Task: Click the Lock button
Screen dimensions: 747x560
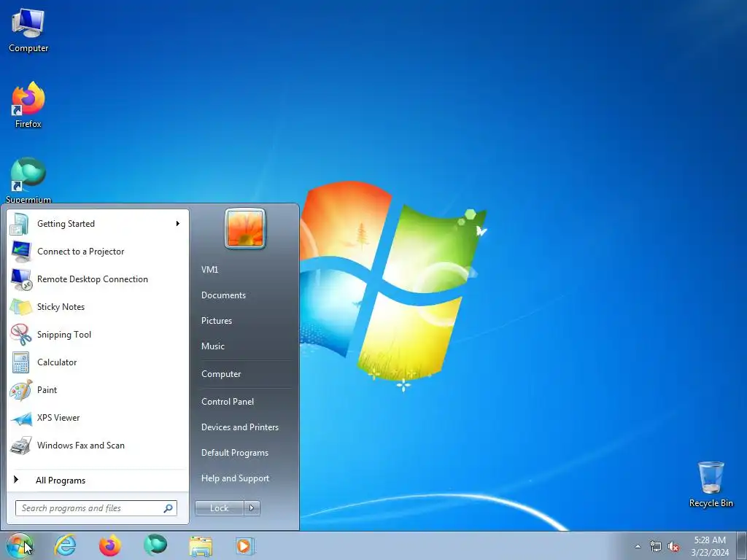Action: tap(219, 508)
